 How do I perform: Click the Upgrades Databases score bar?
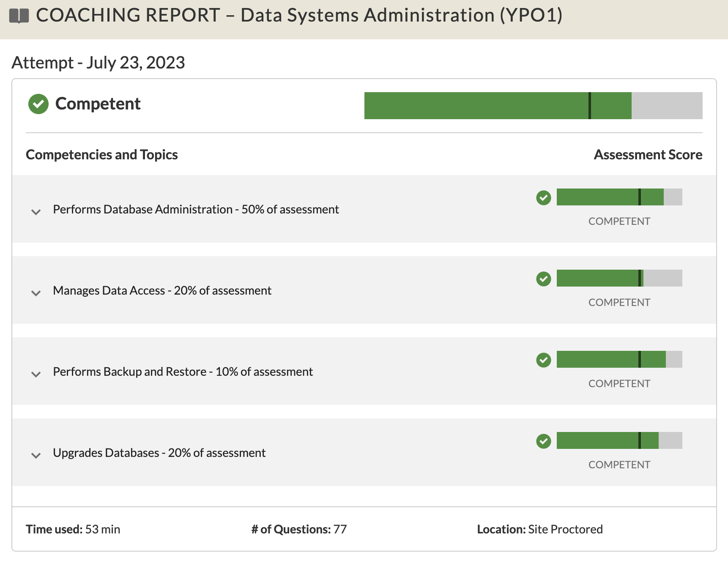(619, 440)
